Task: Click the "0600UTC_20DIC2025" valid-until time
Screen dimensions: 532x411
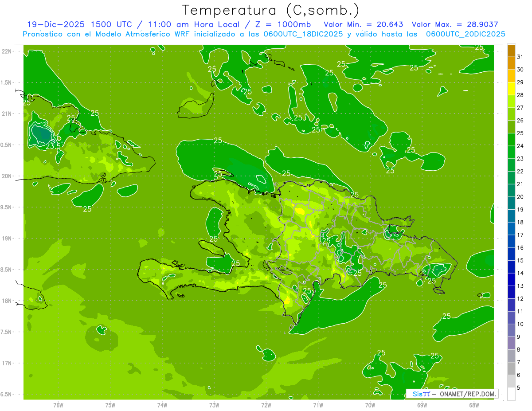Action: tap(465, 34)
